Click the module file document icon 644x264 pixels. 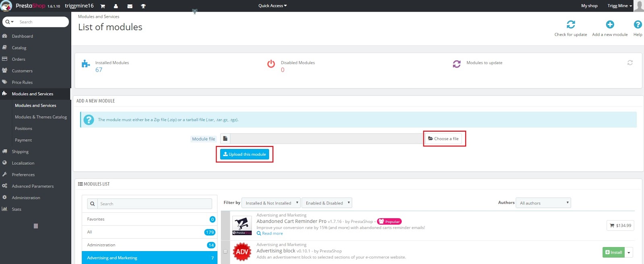point(225,138)
